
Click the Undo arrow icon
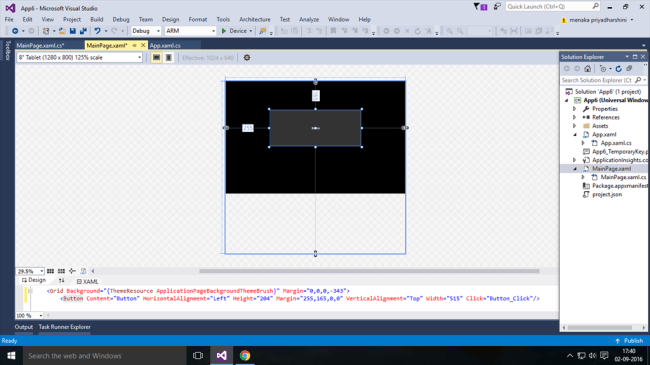tap(97, 31)
